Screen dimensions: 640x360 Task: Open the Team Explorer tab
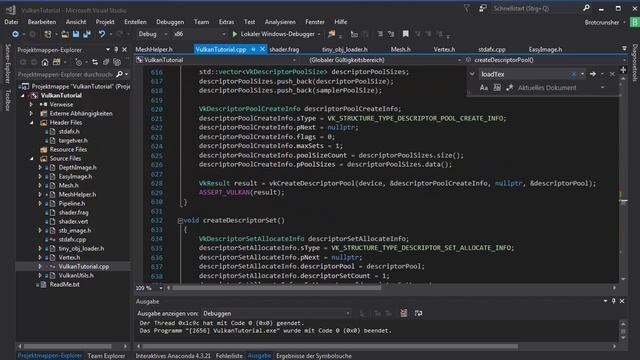106,356
